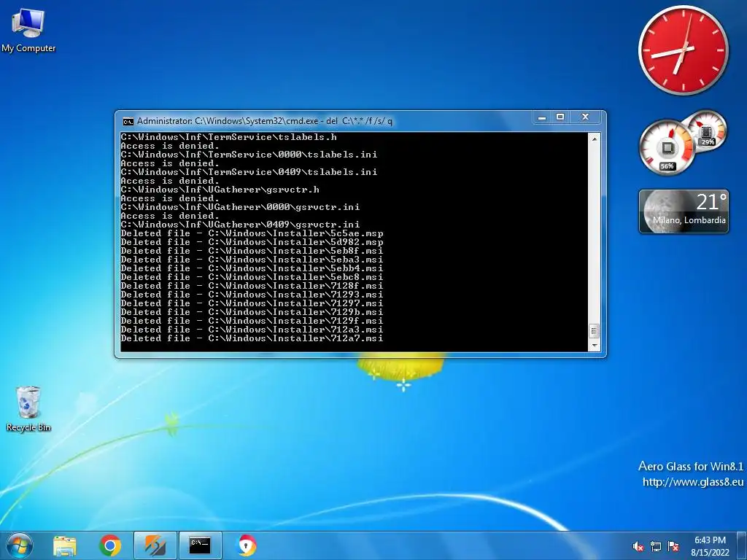Click the red analog clock gadget
747x560 pixels.
click(684, 50)
